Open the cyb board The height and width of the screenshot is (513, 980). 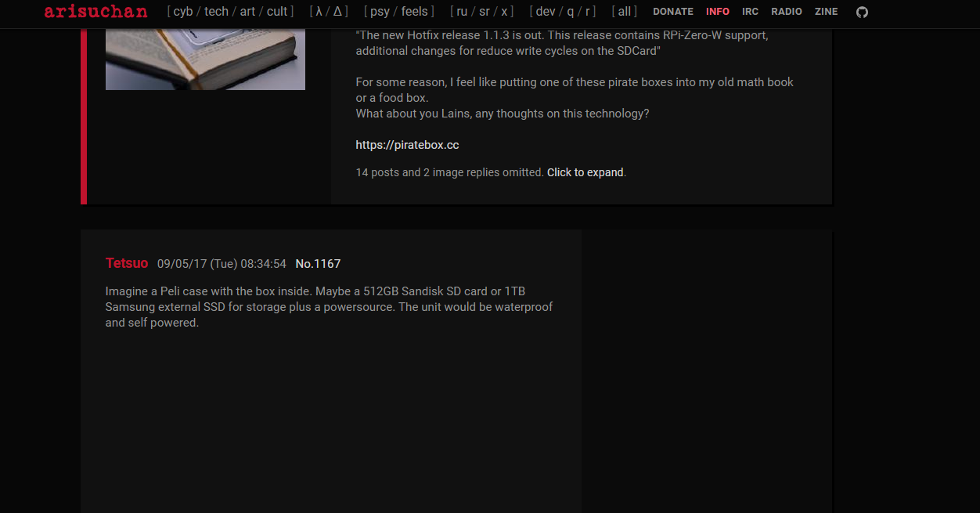click(183, 12)
